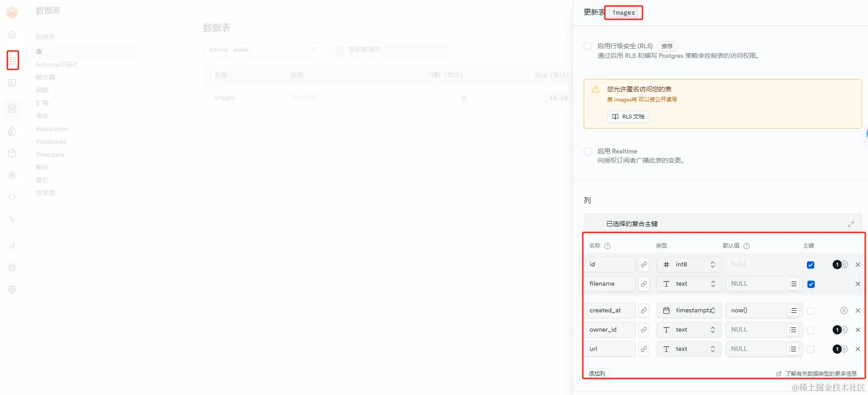
Task: Click the help icon beside 名称 header
Action: [607, 246]
